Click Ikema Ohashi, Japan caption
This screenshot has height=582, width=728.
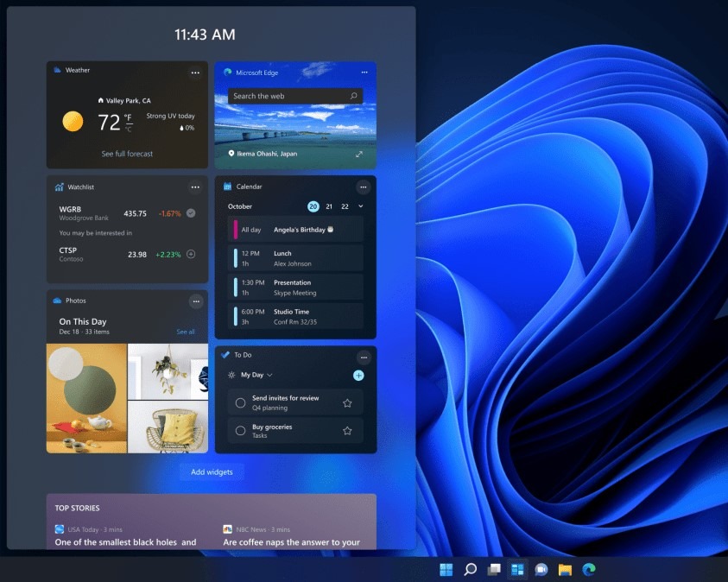tap(267, 154)
